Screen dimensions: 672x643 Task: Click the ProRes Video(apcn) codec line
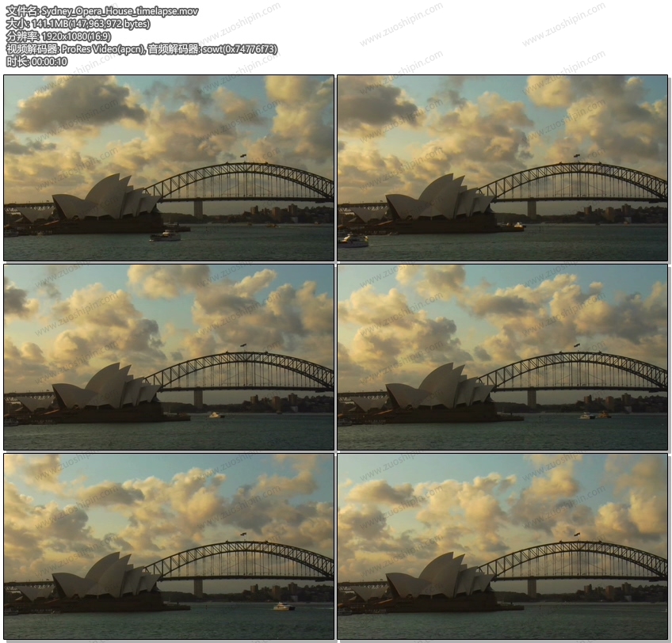tap(103, 49)
